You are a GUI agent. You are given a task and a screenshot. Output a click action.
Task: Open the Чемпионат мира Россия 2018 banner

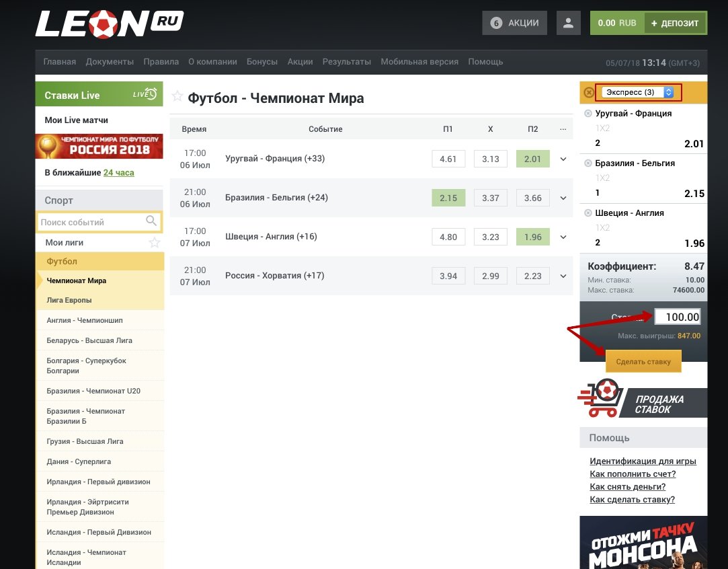point(99,147)
